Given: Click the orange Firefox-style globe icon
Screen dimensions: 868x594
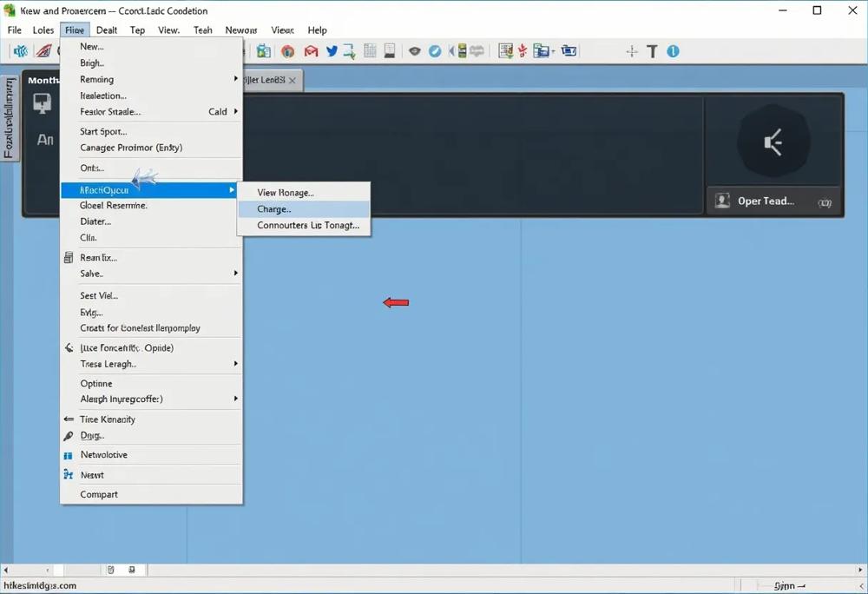Looking at the screenshot, I should point(287,51).
